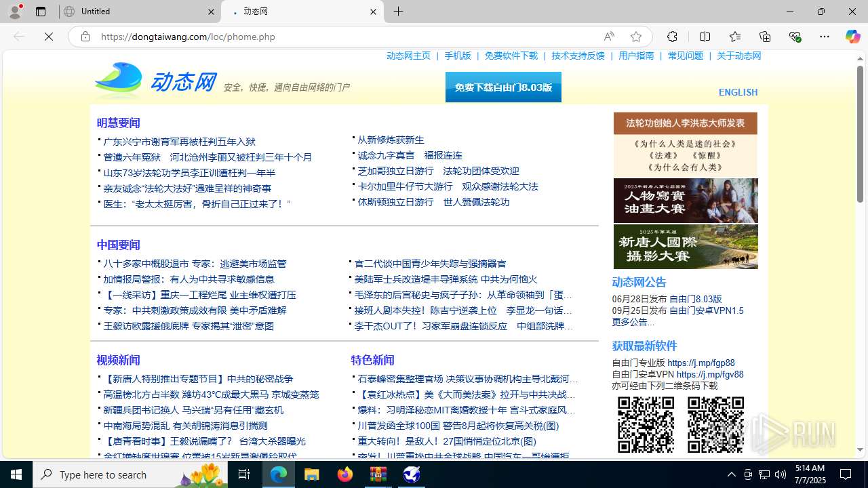
Task: Open 新唐人國際攝影大賽 banner
Action: (x=686, y=247)
